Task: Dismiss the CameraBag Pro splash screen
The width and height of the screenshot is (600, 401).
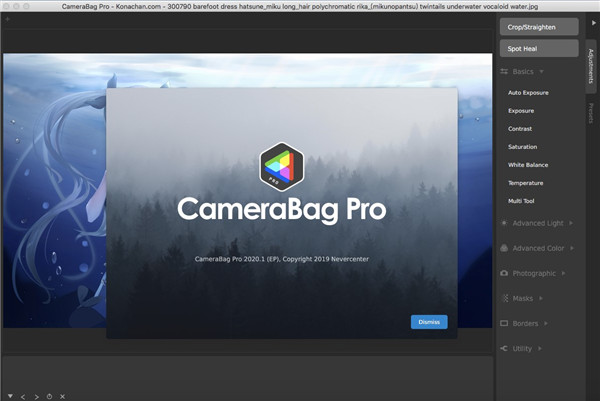Action: point(428,322)
